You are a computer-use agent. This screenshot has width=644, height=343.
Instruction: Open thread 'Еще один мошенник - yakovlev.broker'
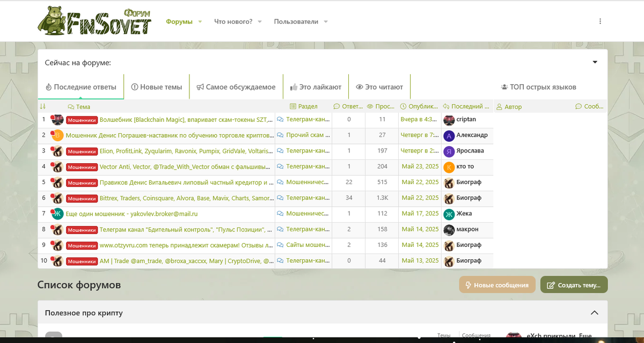click(132, 214)
